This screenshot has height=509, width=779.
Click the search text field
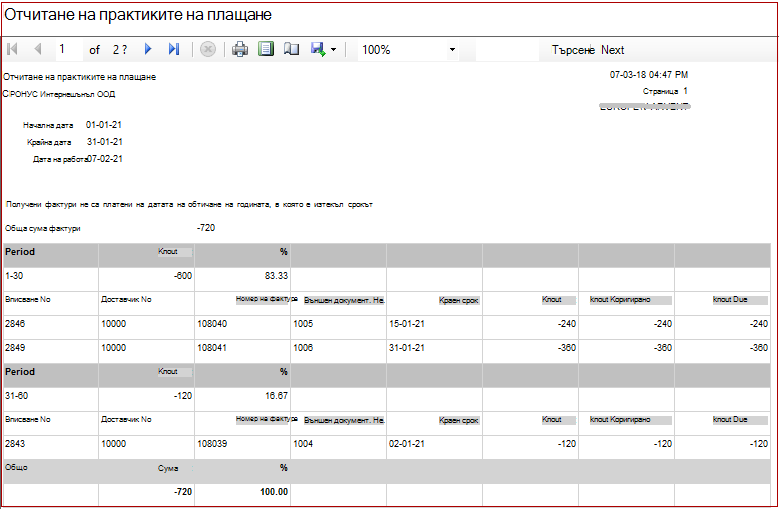507,50
